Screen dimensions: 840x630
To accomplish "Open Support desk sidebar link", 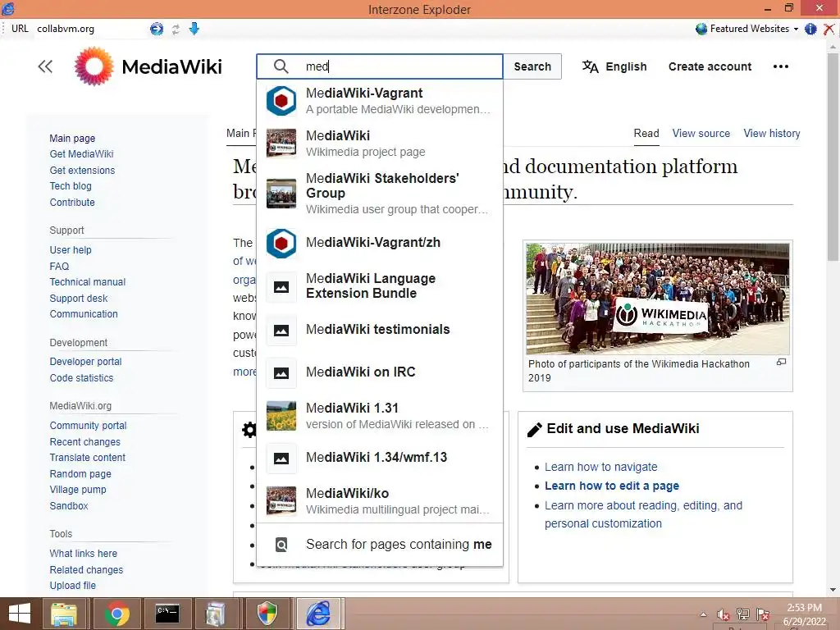I will (x=78, y=299).
